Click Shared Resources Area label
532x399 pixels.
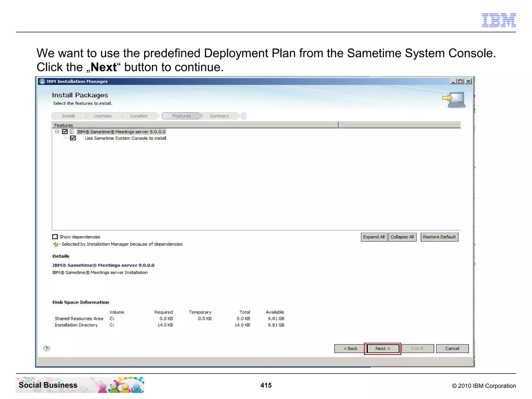pyautogui.click(x=79, y=318)
